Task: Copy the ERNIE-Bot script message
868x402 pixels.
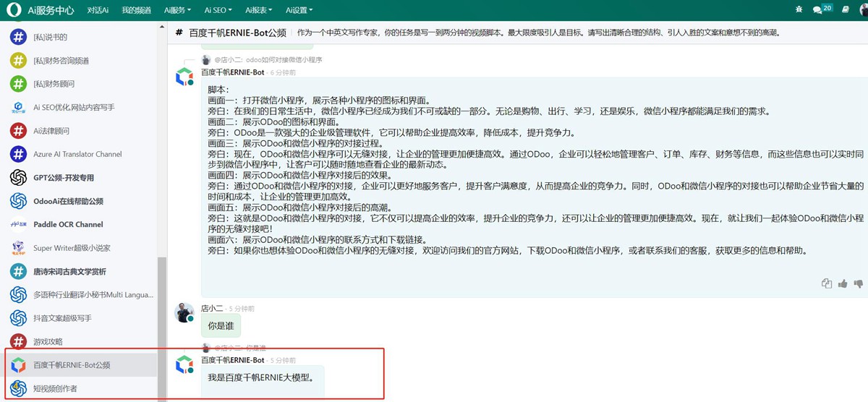Action: tap(827, 283)
